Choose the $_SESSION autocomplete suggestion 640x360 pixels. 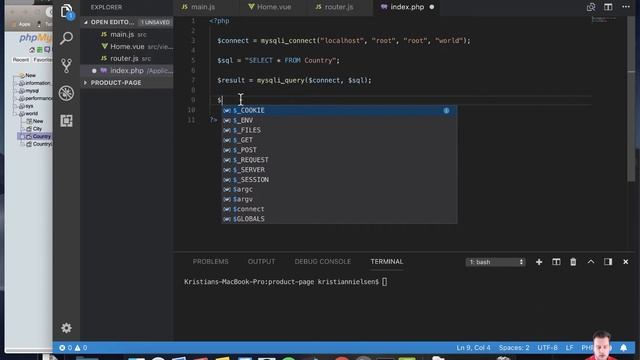[x=339, y=180]
